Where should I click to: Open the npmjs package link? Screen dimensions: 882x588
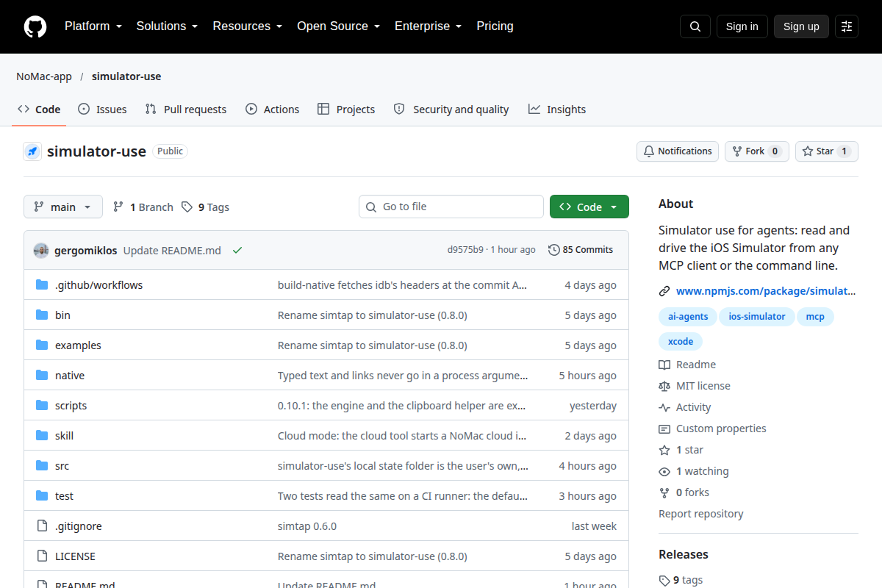click(765, 291)
